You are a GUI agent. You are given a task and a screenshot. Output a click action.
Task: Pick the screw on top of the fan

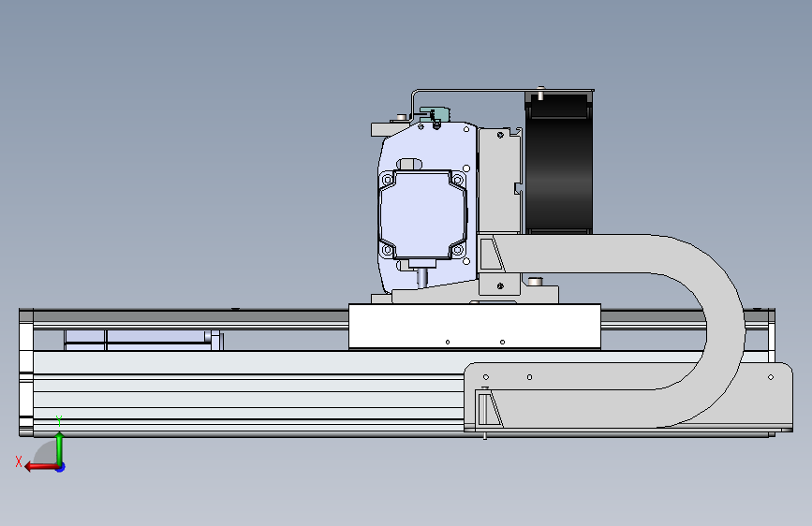(540, 94)
